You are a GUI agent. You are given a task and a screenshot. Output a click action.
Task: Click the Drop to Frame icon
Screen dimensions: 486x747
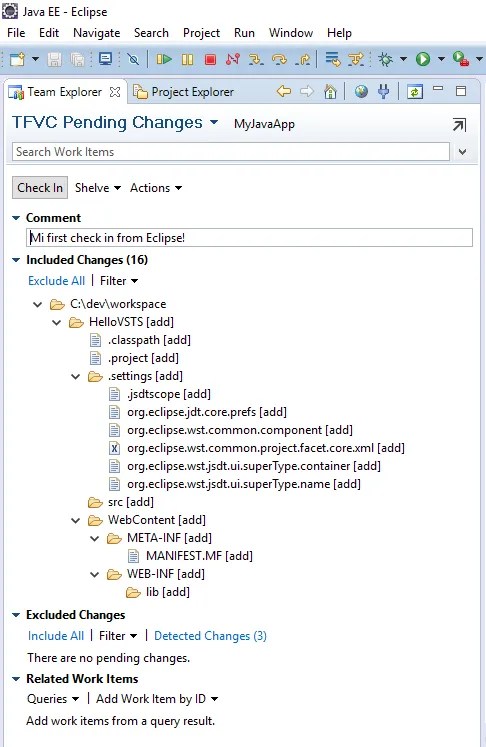click(x=333, y=59)
